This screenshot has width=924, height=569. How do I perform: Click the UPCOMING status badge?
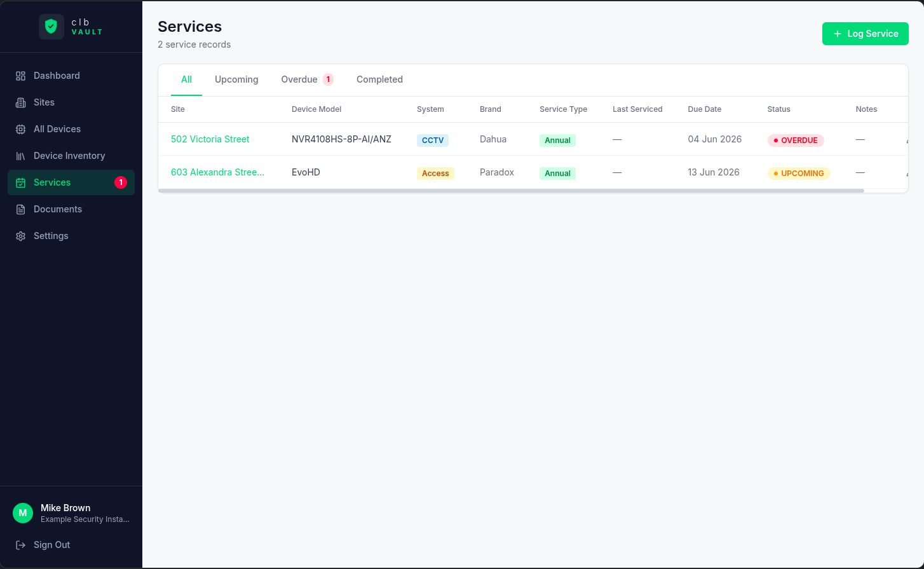tap(799, 174)
